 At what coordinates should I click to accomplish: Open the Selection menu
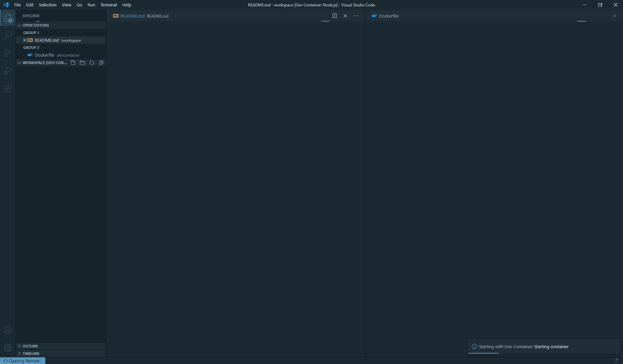[x=48, y=5]
